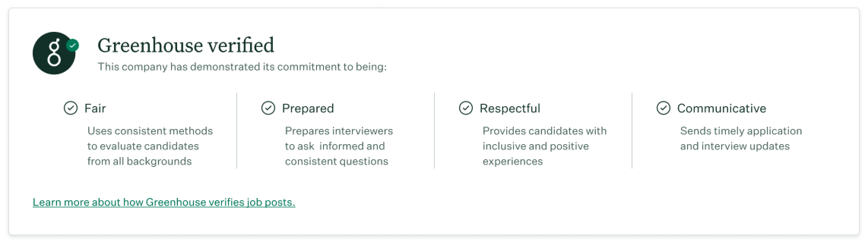Screen dimensions: 868x242
Task: Click the checkmark icon beside Prepared
Action: 268,108
